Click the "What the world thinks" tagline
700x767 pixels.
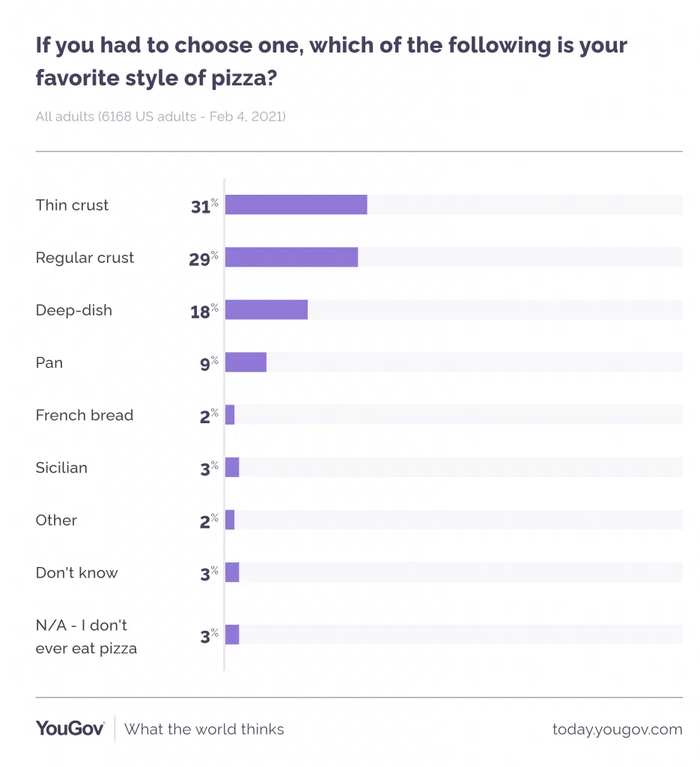pos(204,729)
